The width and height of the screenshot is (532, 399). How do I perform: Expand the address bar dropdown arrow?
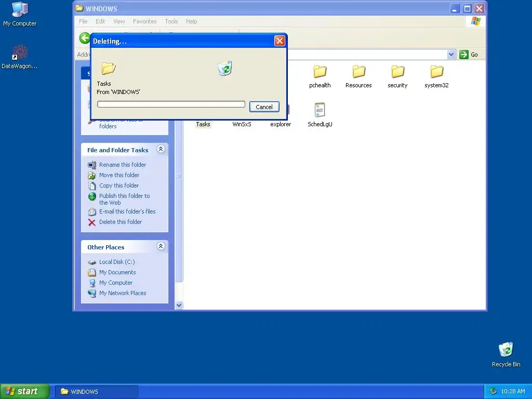[451, 55]
